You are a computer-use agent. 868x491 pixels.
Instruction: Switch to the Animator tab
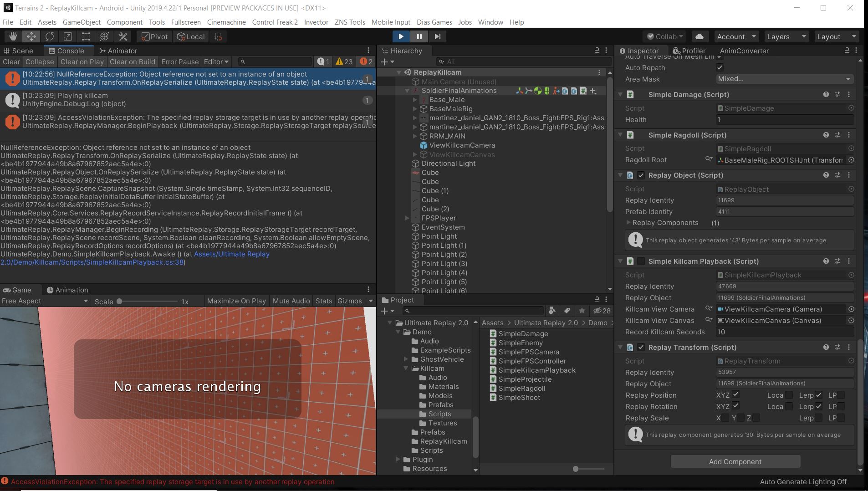click(118, 51)
